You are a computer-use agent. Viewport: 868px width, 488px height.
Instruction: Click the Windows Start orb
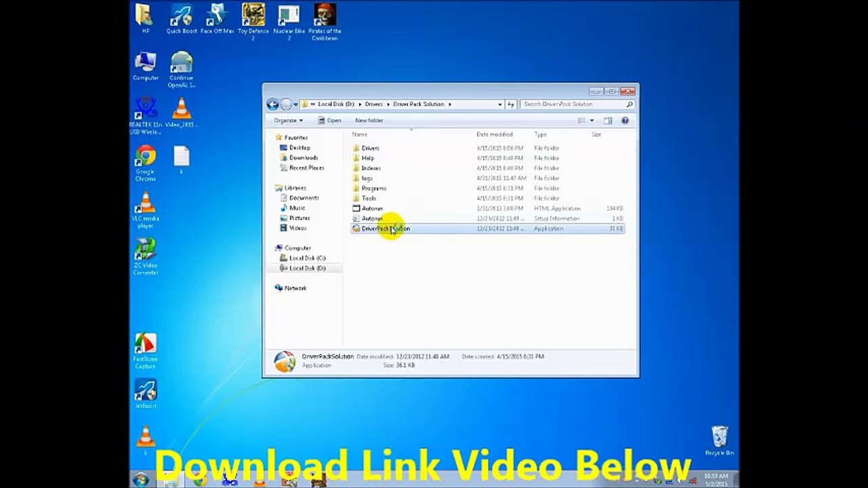141,480
